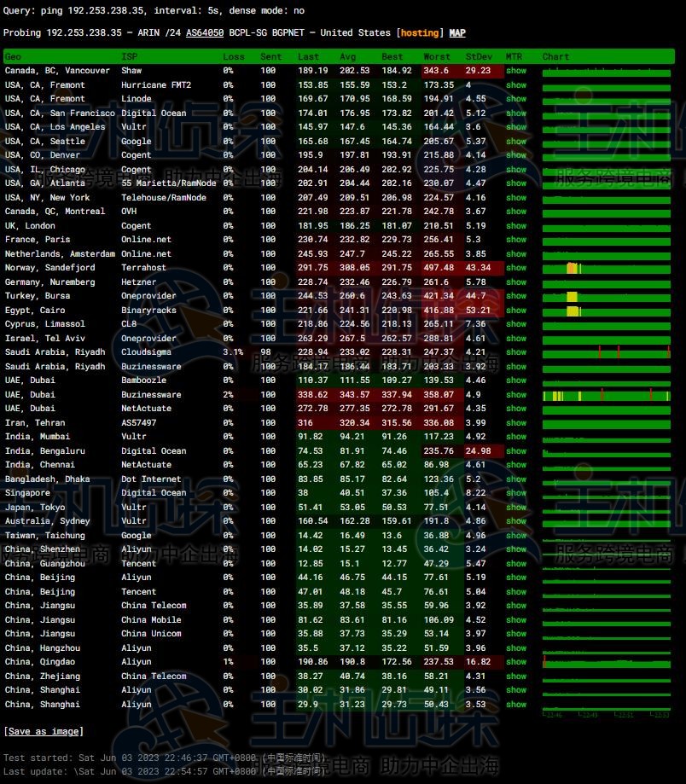686x784 pixels.
Task: Click the Riyadh Cloudsigma latency chart
Action: tap(607, 353)
